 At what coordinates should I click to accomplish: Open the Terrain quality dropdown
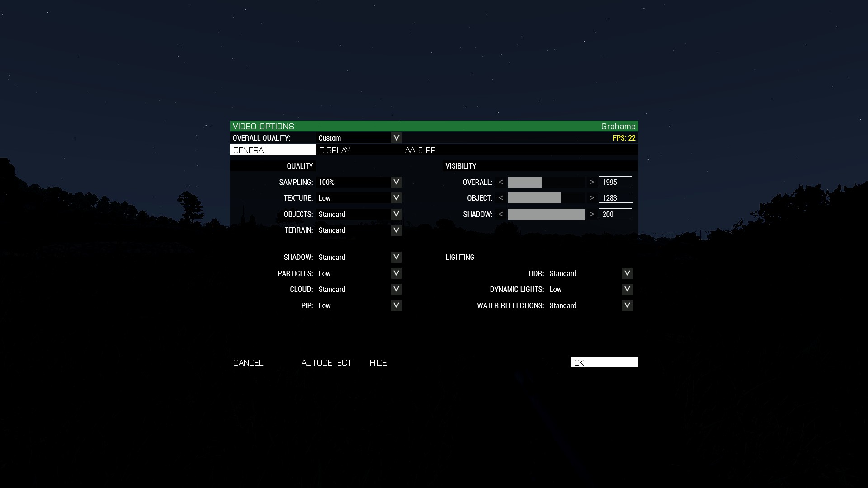click(x=396, y=230)
